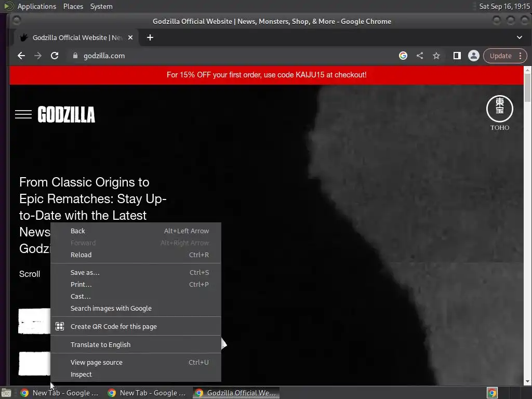Open the Places menu
Screen dimensions: 532x399
click(x=73, y=6)
